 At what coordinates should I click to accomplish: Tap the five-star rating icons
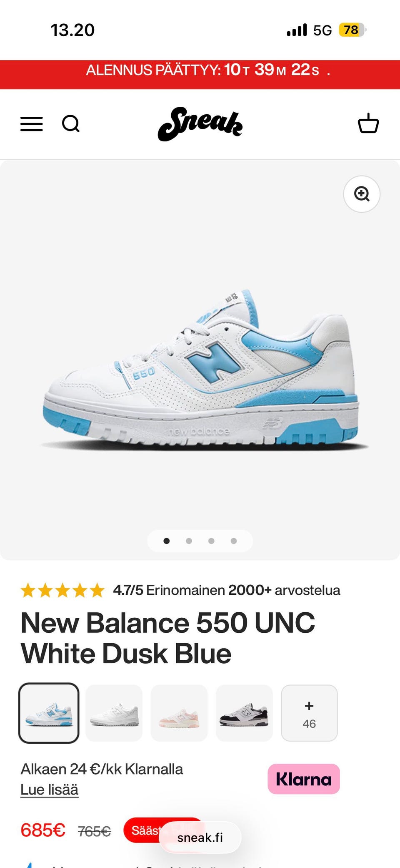tap(62, 590)
